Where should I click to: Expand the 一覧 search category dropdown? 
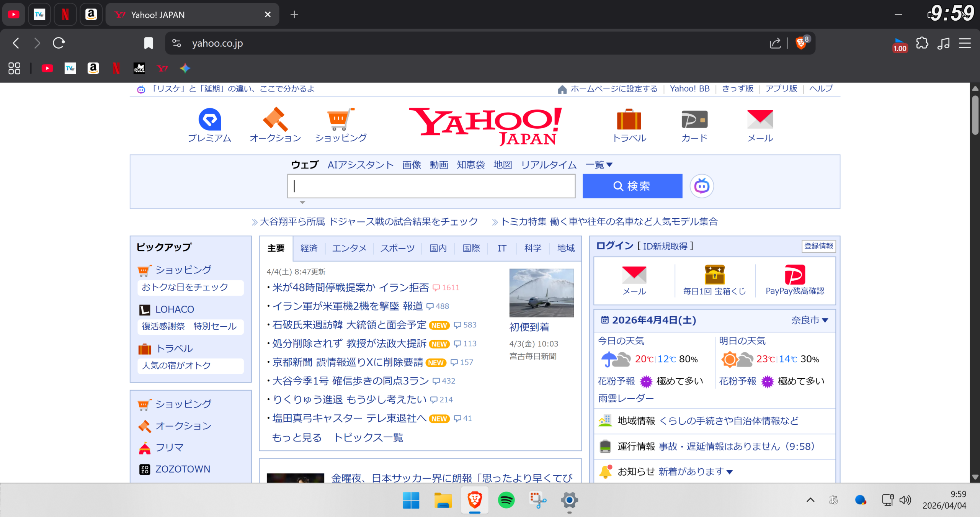(x=599, y=165)
